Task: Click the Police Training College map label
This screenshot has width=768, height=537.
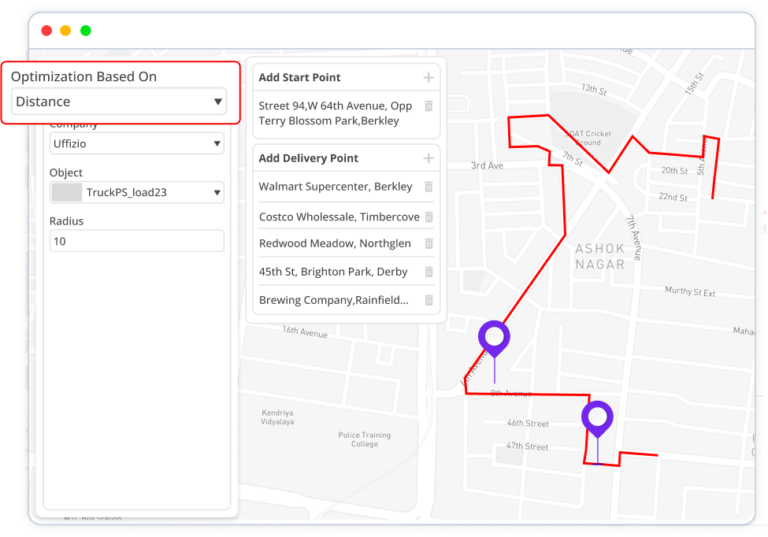Action: (364, 439)
